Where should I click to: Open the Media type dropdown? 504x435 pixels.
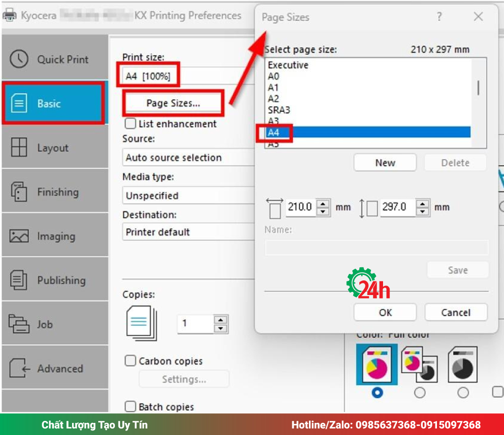coord(188,195)
